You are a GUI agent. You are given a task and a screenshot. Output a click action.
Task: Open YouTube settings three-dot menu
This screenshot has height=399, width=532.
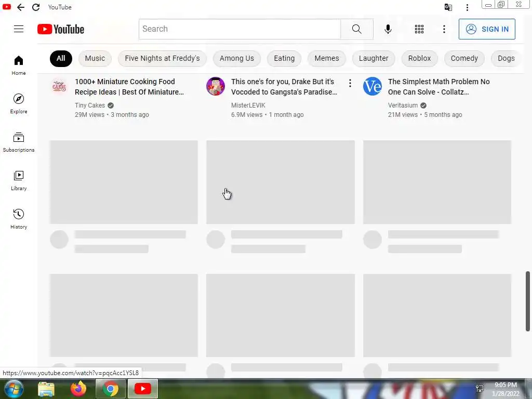pyautogui.click(x=444, y=29)
